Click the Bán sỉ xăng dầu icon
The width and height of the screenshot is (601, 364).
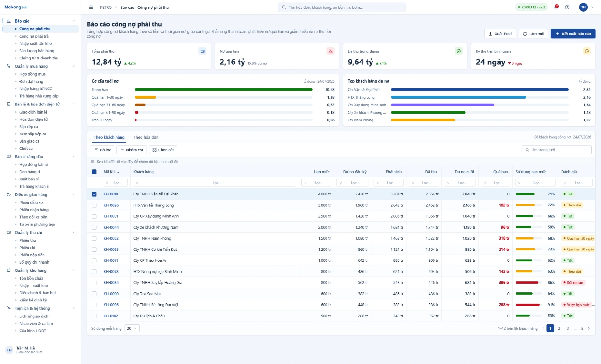coord(8,157)
